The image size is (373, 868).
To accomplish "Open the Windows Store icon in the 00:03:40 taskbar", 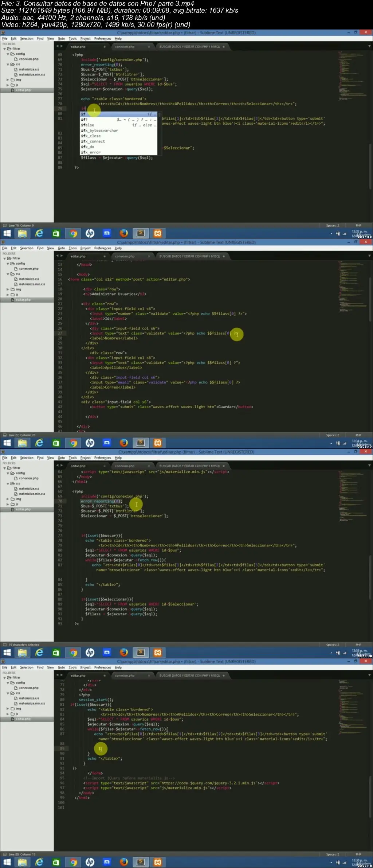I will 56,443.
